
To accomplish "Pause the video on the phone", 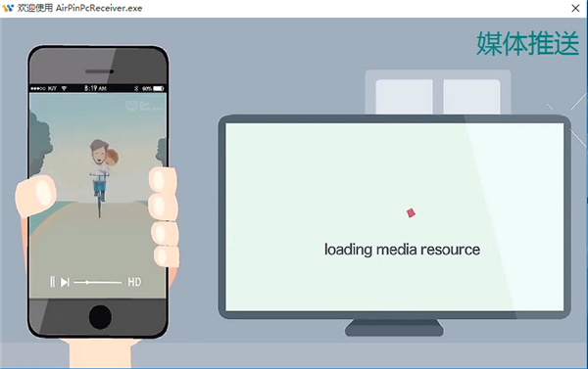I will (53, 282).
